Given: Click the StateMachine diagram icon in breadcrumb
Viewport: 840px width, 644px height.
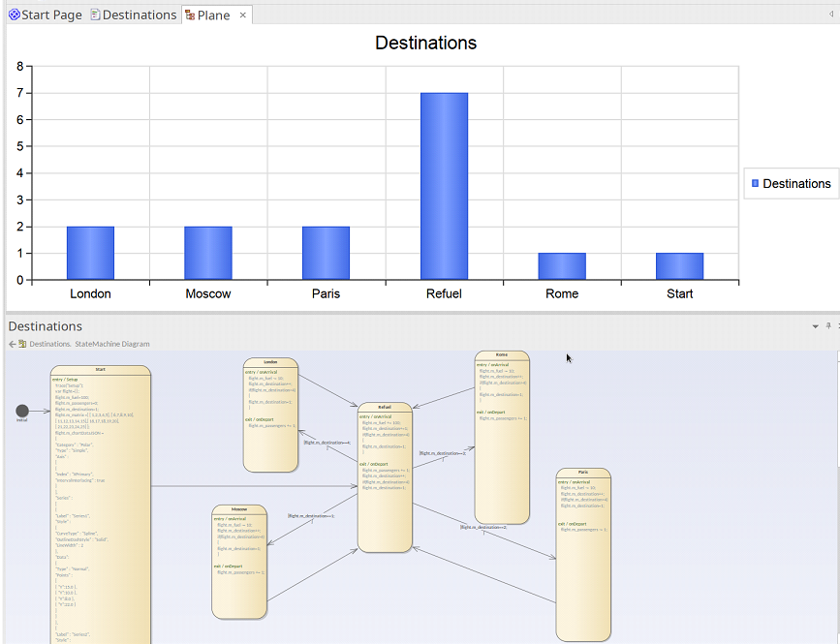Looking at the screenshot, I should coord(22,344).
